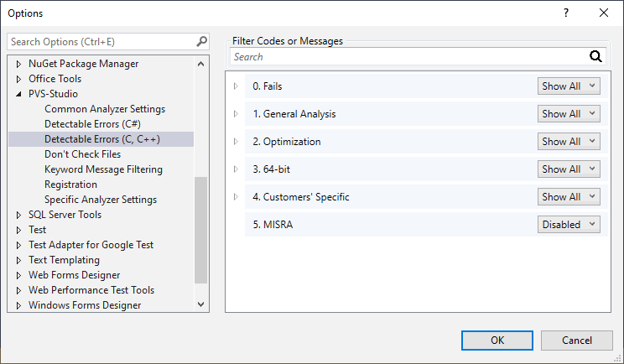Click the Filter Codes search input field
The image size is (624, 364).
point(407,57)
